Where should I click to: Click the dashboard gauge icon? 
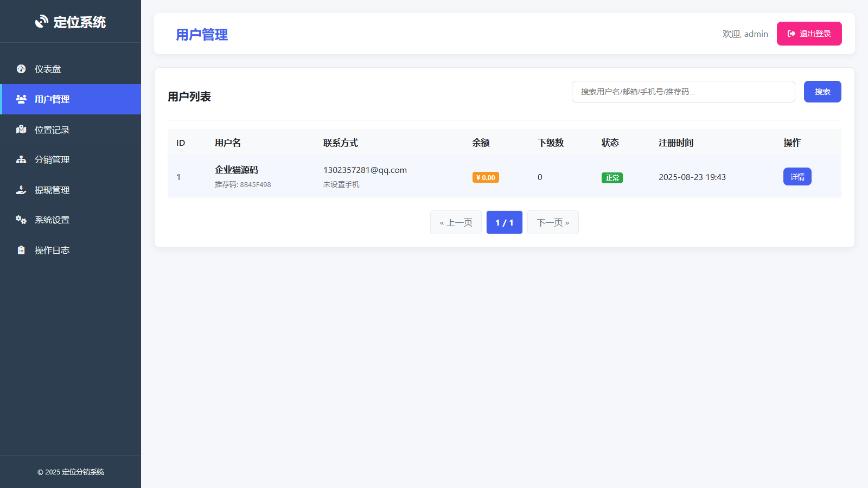21,69
